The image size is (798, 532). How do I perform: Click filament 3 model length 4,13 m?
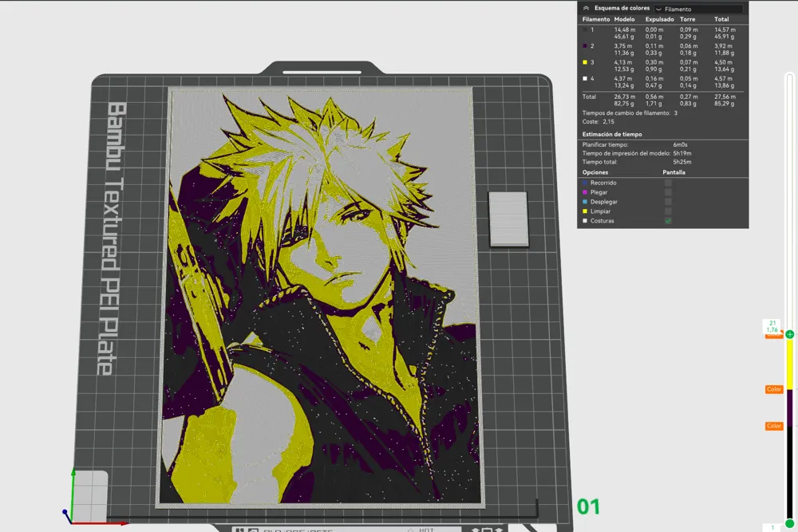(x=623, y=62)
